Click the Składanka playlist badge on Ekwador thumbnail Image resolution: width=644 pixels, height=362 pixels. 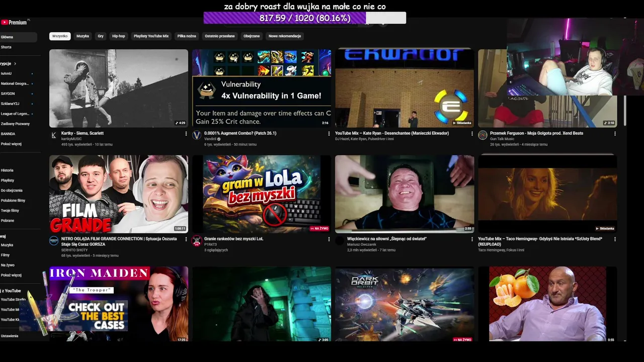point(462,123)
